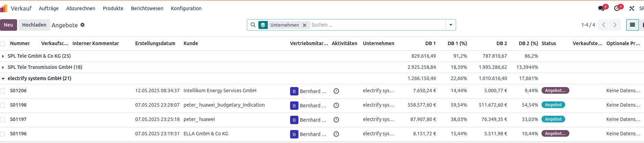
Task: Open the Konfiguration menu
Action: coord(186,8)
